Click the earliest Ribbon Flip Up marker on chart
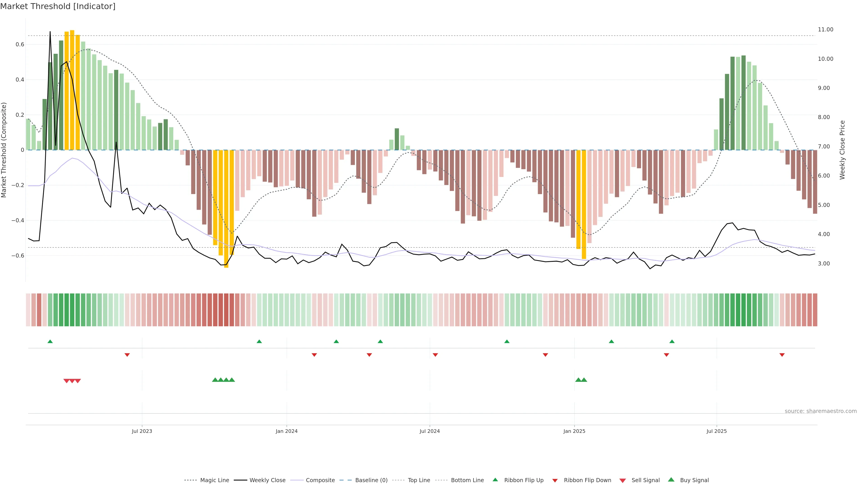The width and height of the screenshot is (868, 488). pos(50,342)
